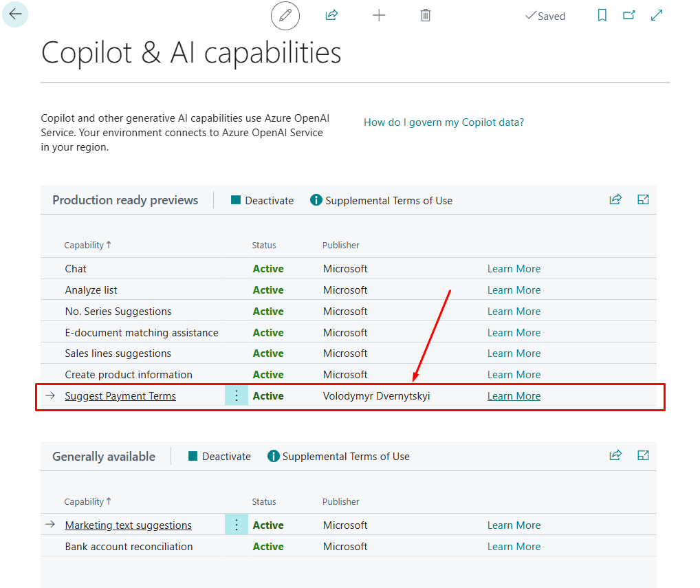Open Supplemental Terms of Use for previews
The height and width of the screenshot is (588, 700).
(x=381, y=200)
